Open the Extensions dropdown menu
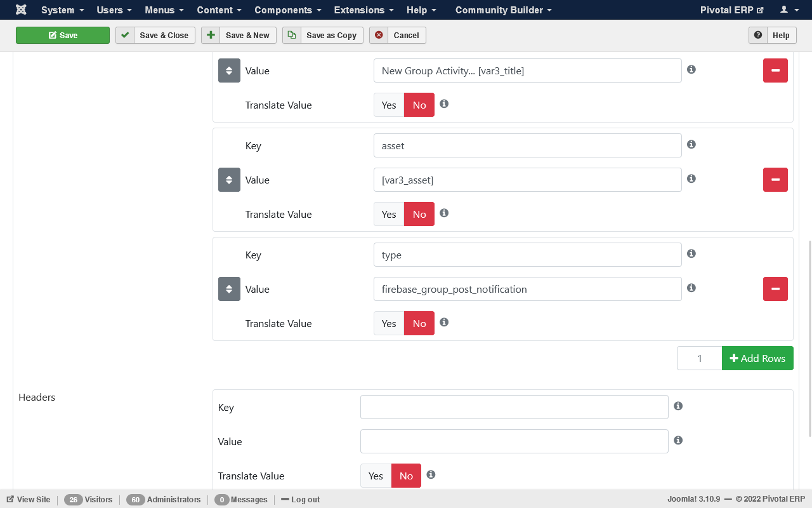Image resolution: width=812 pixels, height=508 pixels. 363,10
